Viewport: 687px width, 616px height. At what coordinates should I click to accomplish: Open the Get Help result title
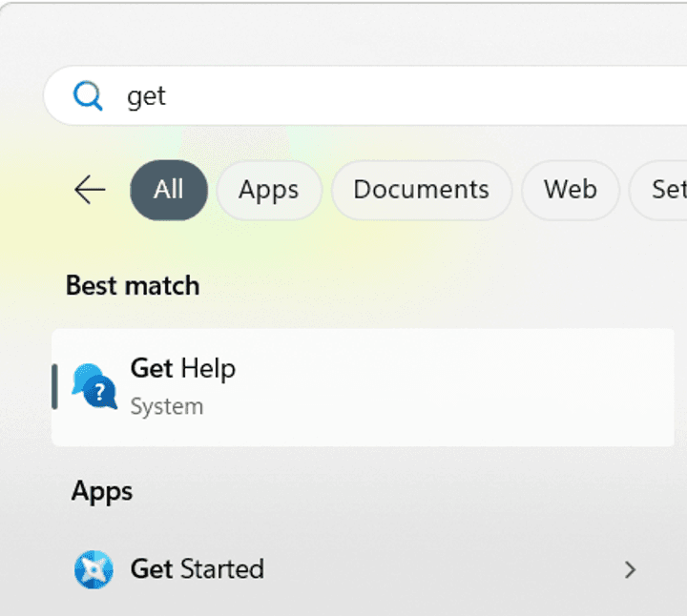pyautogui.click(x=182, y=369)
